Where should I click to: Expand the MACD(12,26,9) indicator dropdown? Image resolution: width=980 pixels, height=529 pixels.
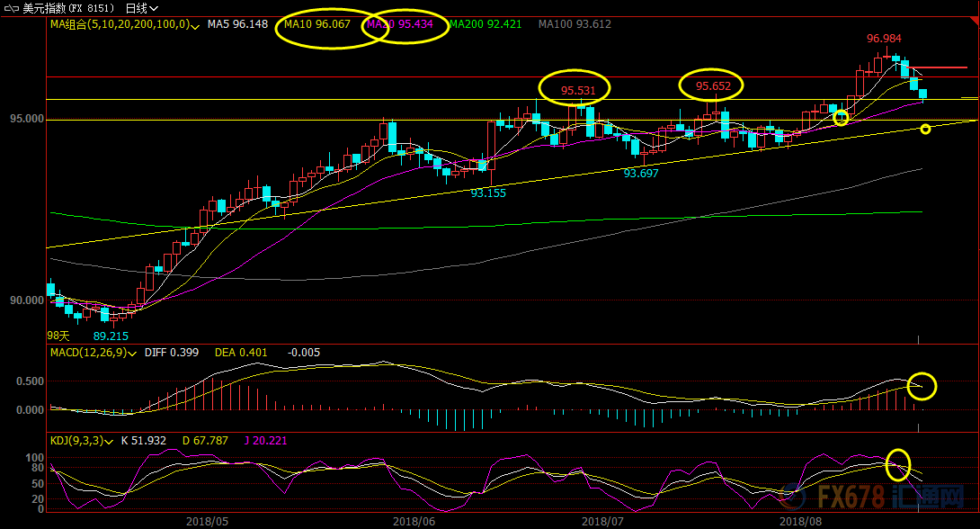133,353
